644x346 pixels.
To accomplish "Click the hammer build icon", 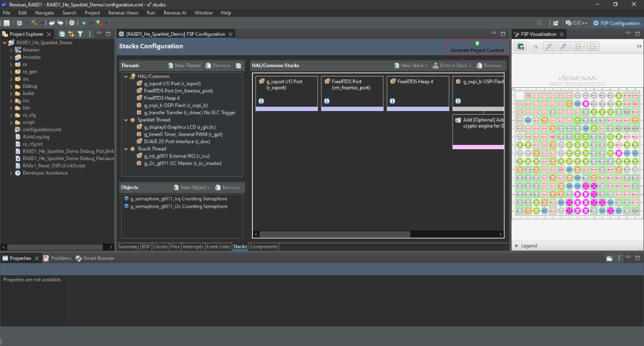I will click(x=34, y=23).
